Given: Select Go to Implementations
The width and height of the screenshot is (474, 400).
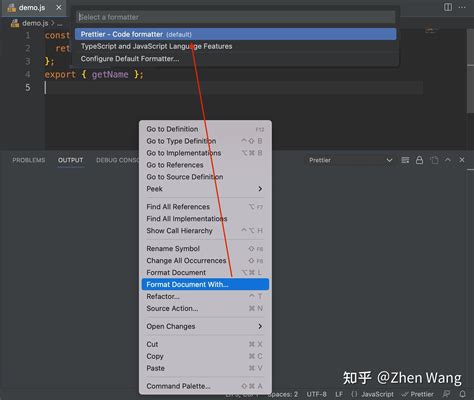Looking at the screenshot, I should pos(205,153).
